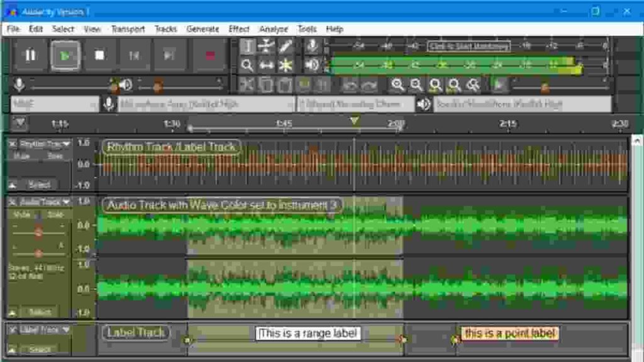Click the Zoom Out magnifier
Screen dimensions: 644x362
[x=416, y=85]
